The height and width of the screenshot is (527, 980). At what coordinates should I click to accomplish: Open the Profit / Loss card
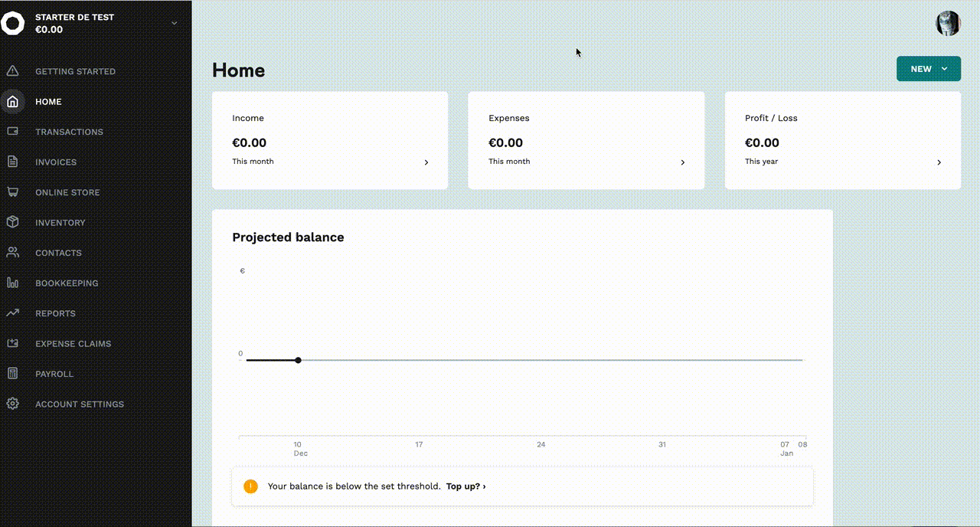point(842,140)
